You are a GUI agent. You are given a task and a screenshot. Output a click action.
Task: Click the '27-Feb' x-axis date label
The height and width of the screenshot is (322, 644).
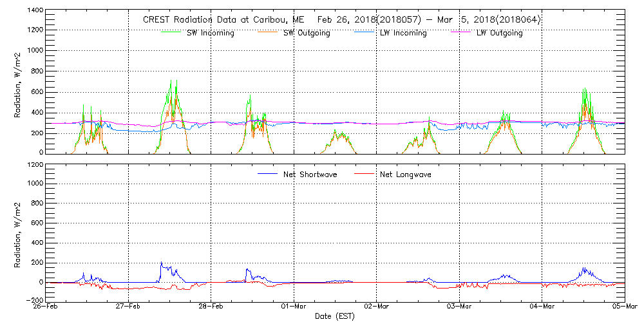coord(129,307)
